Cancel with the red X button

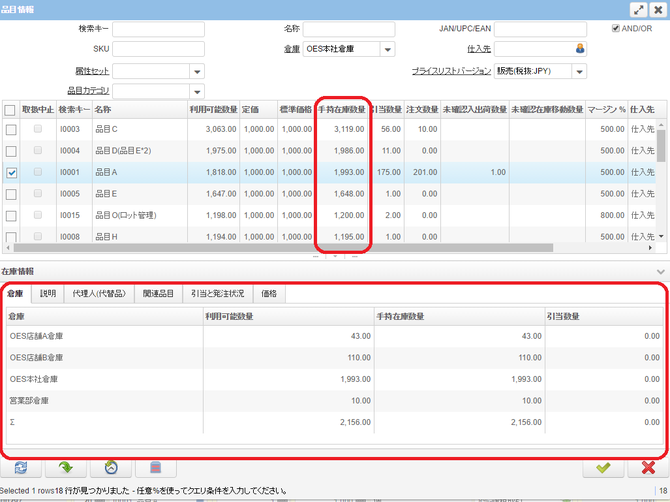pyautogui.click(x=648, y=468)
